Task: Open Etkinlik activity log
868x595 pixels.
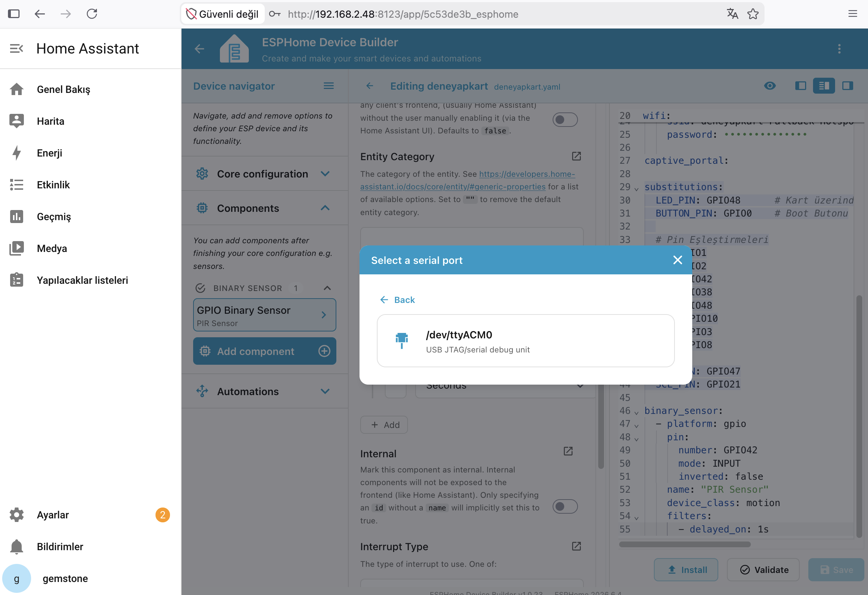Action: pyautogui.click(x=90, y=185)
